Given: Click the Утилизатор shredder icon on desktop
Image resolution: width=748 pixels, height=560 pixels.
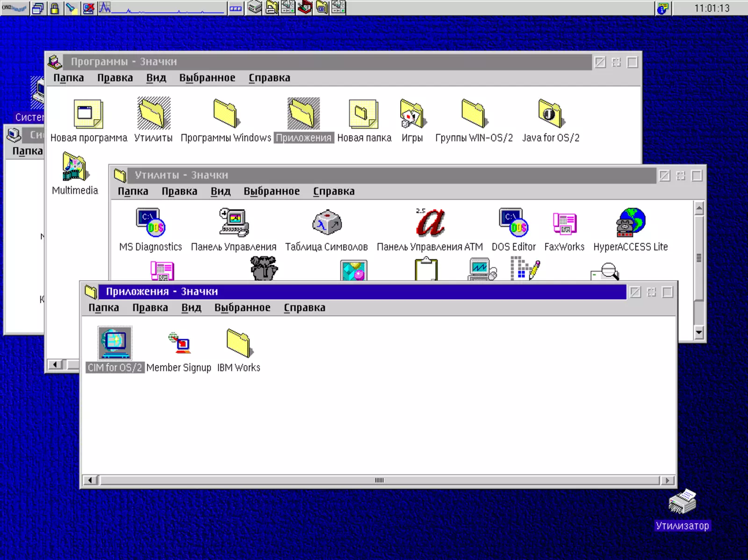Looking at the screenshot, I should [682, 502].
